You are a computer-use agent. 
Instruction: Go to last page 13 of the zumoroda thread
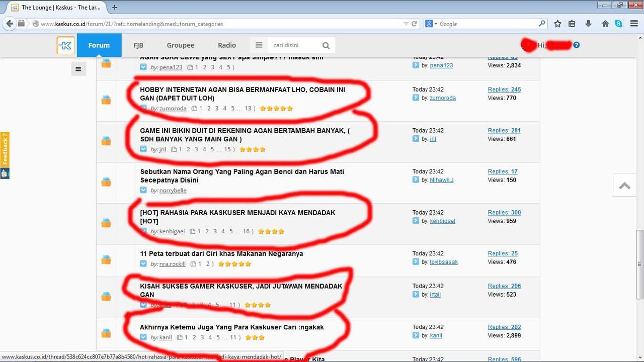(248, 109)
